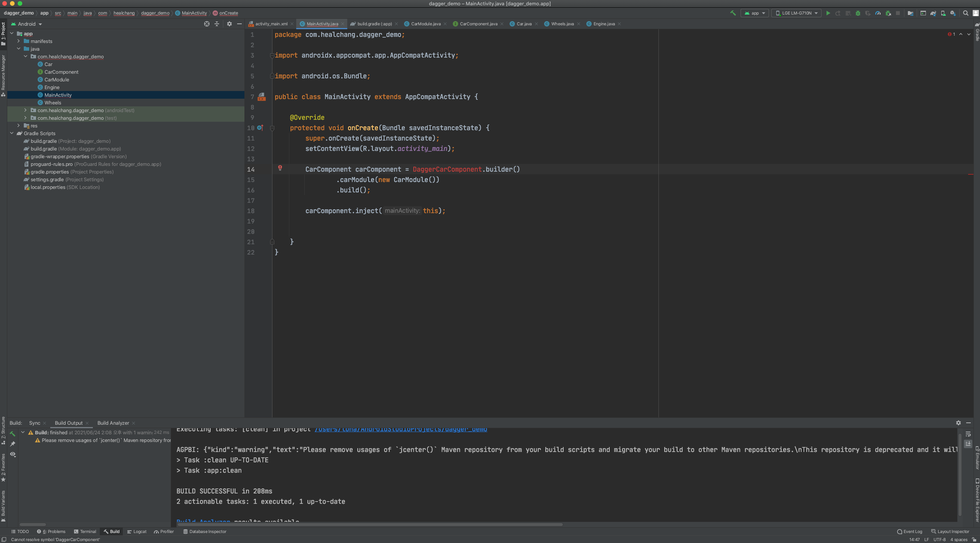This screenshot has width=980, height=543.
Task: Click the dagger_demo project path link in output
Action: (x=401, y=429)
